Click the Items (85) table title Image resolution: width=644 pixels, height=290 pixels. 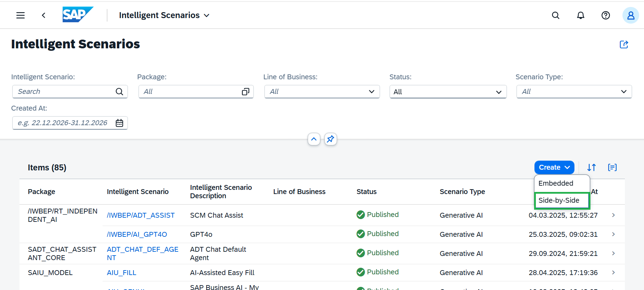47,168
